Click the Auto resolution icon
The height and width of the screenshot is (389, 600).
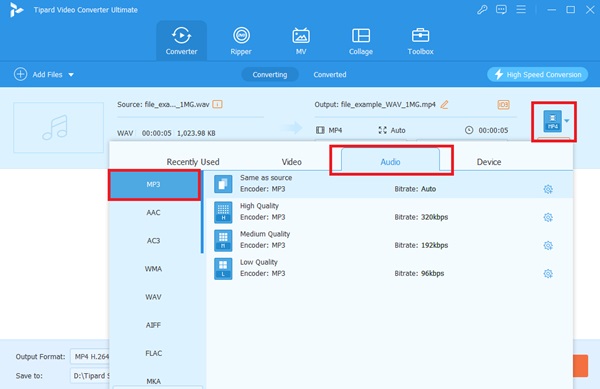click(382, 130)
